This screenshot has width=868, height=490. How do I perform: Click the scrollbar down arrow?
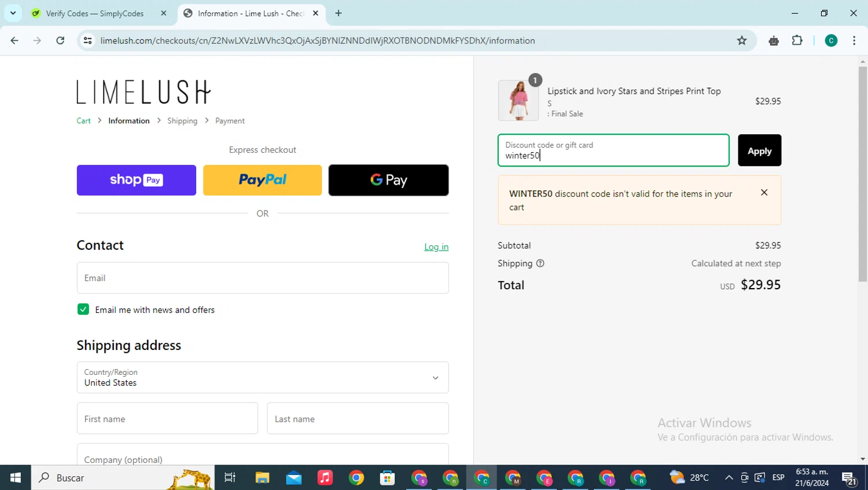click(x=863, y=459)
